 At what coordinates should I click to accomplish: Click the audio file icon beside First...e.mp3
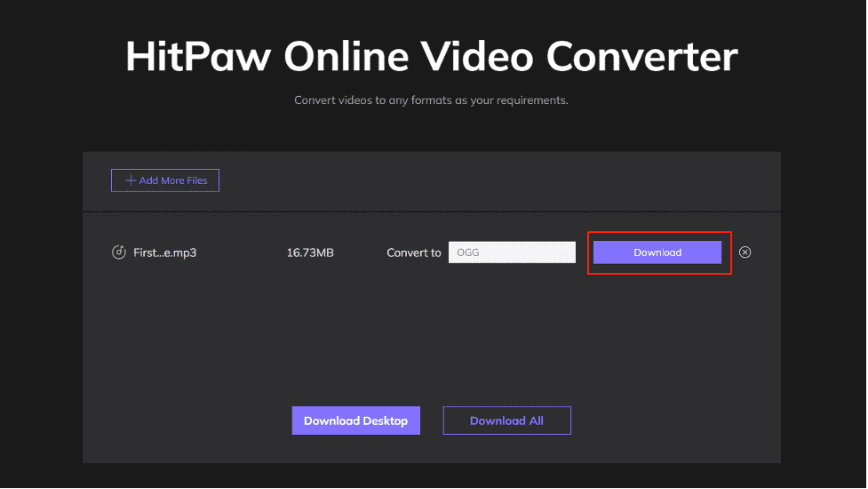(x=118, y=253)
